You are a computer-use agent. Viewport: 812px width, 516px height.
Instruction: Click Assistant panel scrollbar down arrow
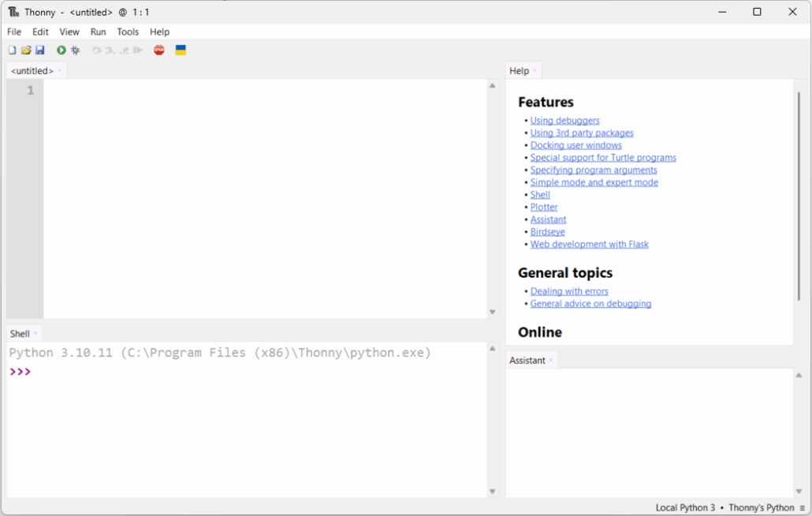(799, 491)
